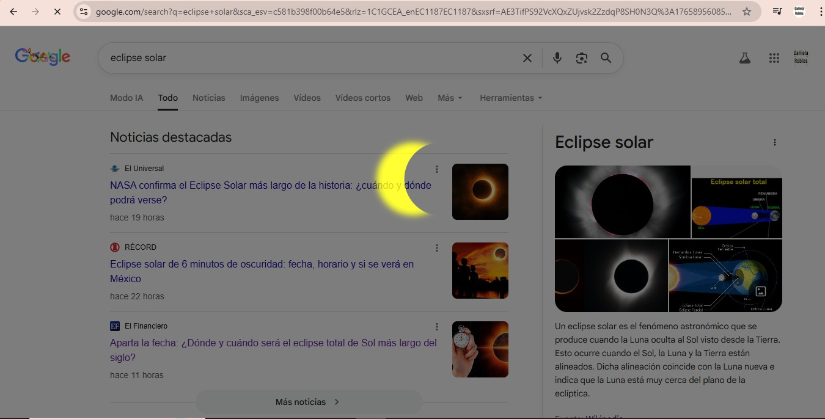Expand the Más dropdown
The width and height of the screenshot is (825, 419).
(x=450, y=98)
